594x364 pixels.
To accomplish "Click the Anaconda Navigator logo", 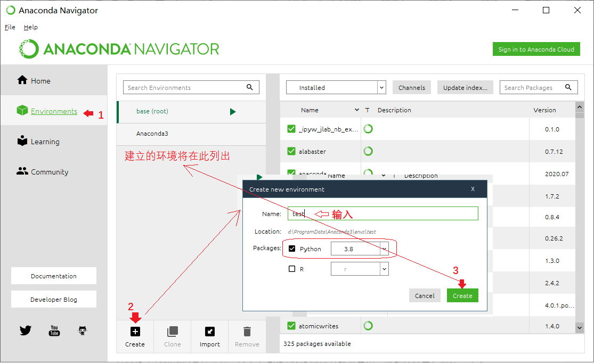I will click(119, 49).
